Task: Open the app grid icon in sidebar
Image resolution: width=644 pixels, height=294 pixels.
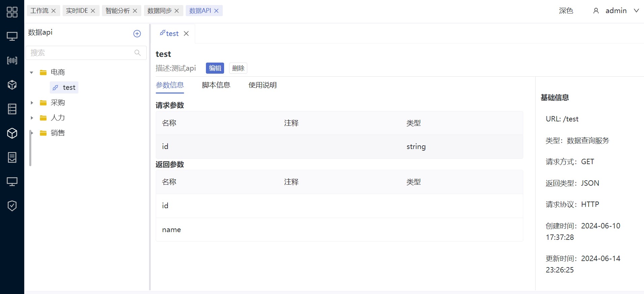Action: tap(12, 12)
